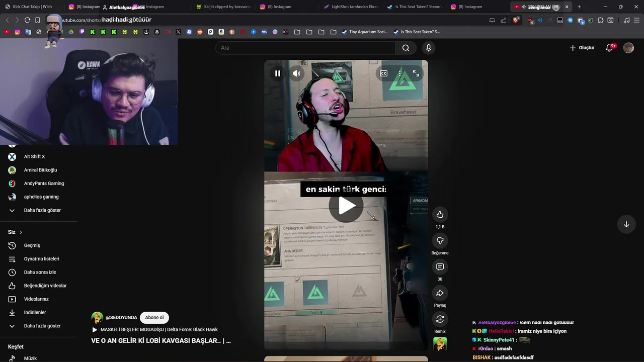Toggle closed captions on the Short
Screen dimensions: 644x362
pyautogui.click(x=383, y=73)
